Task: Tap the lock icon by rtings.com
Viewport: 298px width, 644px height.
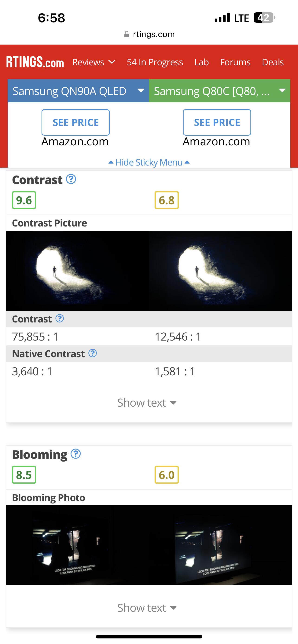Action: pos(127,34)
